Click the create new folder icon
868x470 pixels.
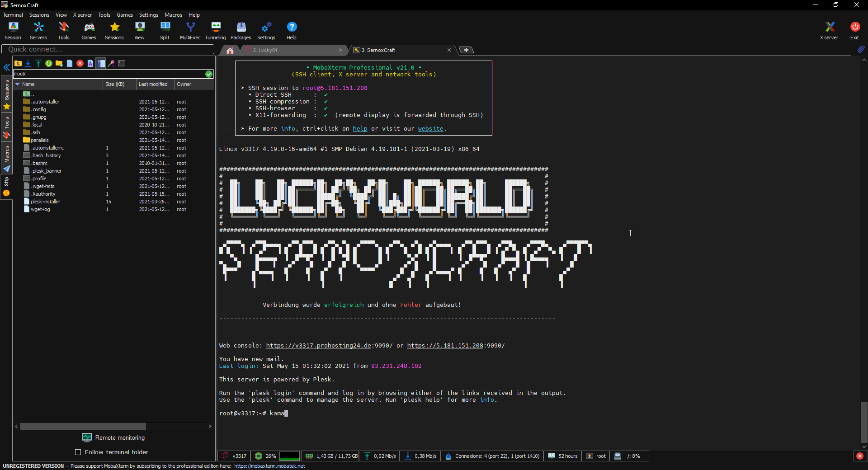pyautogui.click(x=59, y=64)
